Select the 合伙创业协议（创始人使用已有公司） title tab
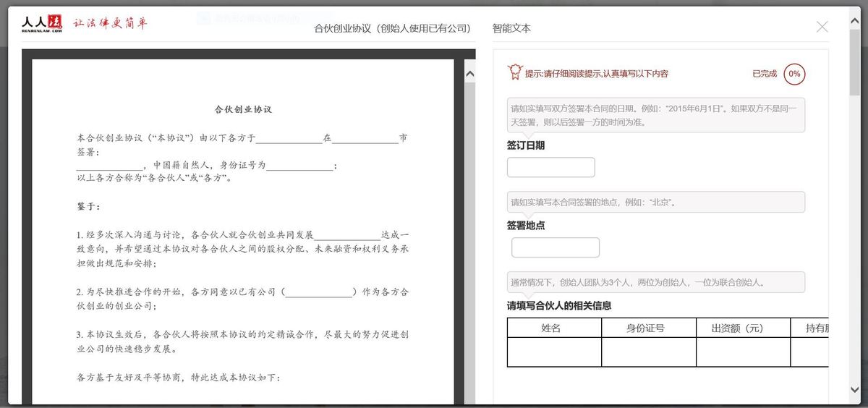This screenshot has height=408, width=868. [392, 28]
